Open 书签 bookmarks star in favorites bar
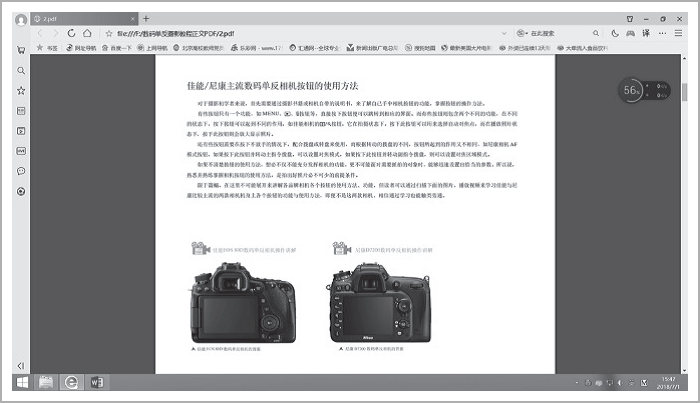This screenshot has width=700, height=403. click(46, 48)
